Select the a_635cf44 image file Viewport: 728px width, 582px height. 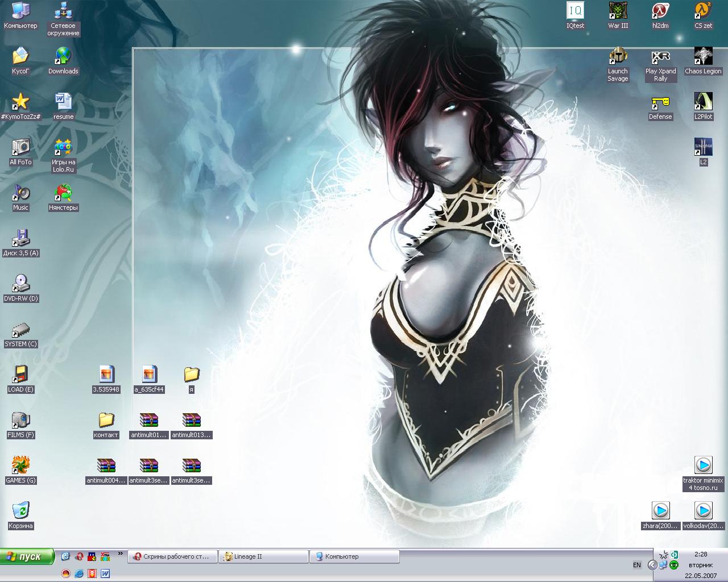(x=148, y=379)
